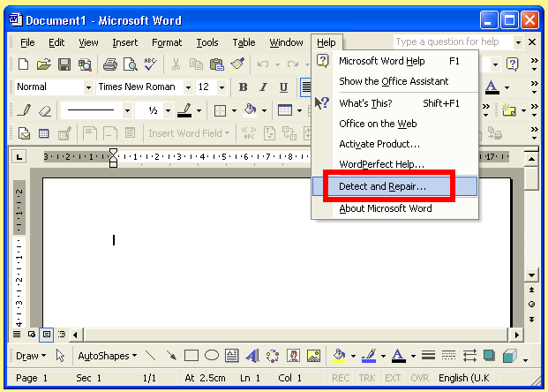Click the Insert Table icon
Viewport: 548px width, 392px height.
click(285, 110)
